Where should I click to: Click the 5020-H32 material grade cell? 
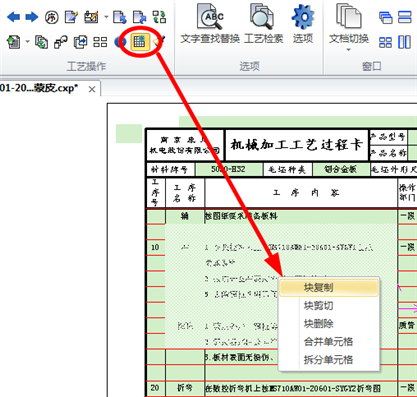228,169
